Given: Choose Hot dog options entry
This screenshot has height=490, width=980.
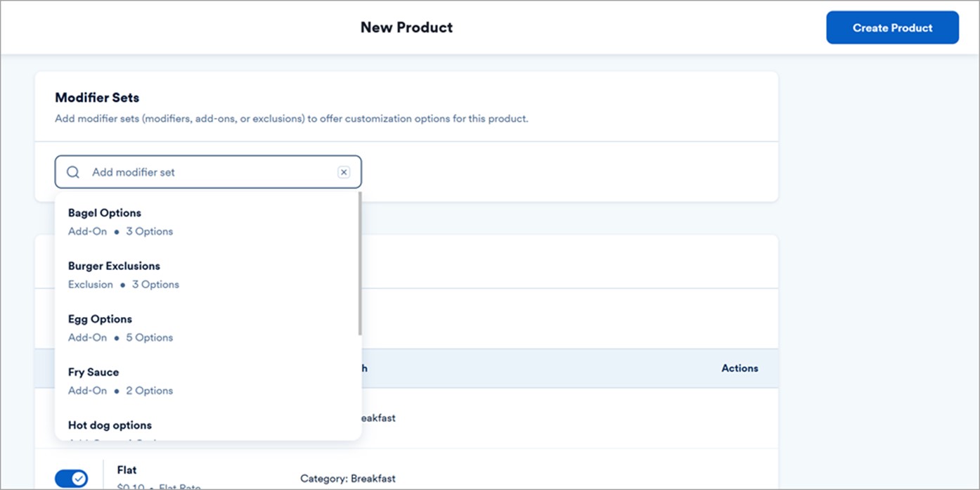Looking at the screenshot, I should [x=207, y=429].
